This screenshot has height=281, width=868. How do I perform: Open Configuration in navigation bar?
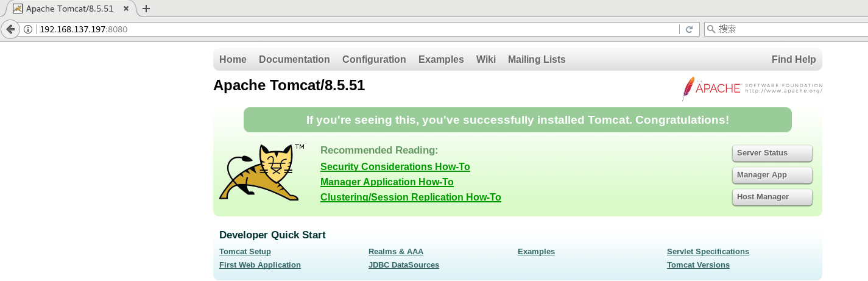click(374, 60)
